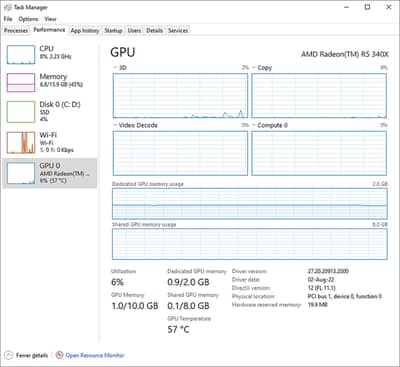Switch to the App history tab

tap(85, 30)
